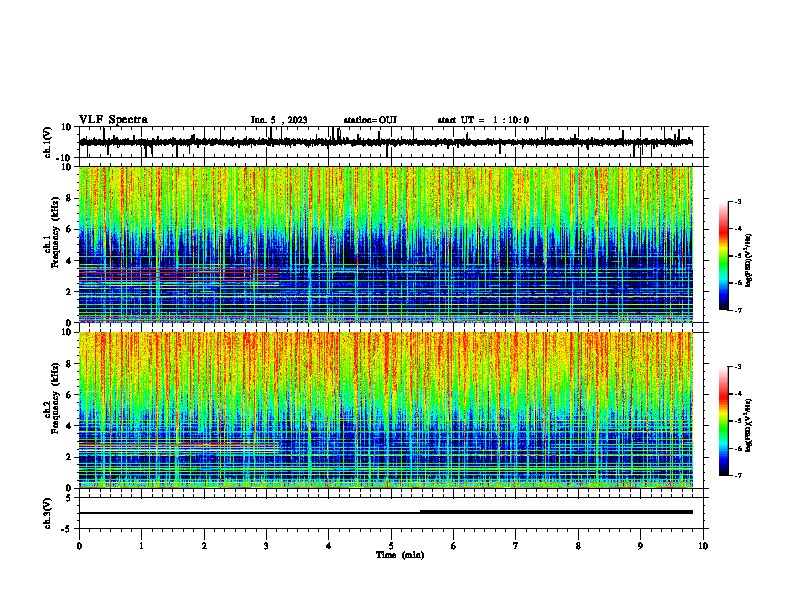Click the 'Time (min)' x-axis label
This screenshot has height=612, width=792.
point(400,555)
